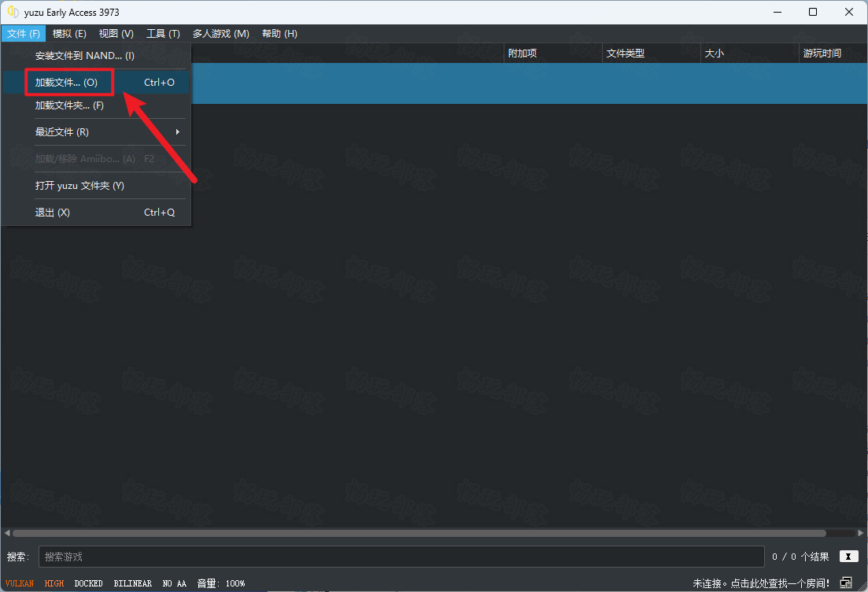Viewport: 868px width, 592px height.
Task: Click the horizontal scrollbar thumb
Action: click(x=419, y=533)
